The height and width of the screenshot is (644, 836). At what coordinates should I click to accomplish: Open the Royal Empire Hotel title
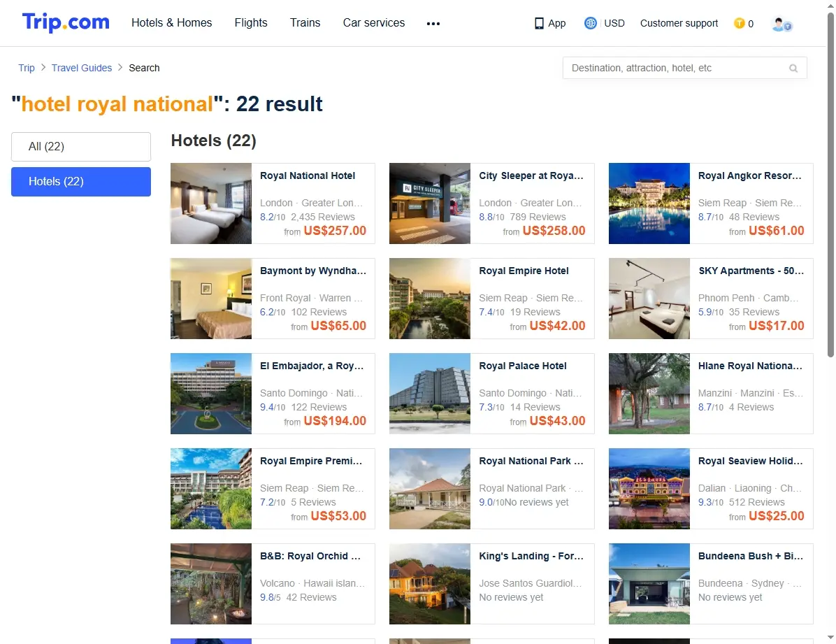[524, 271]
